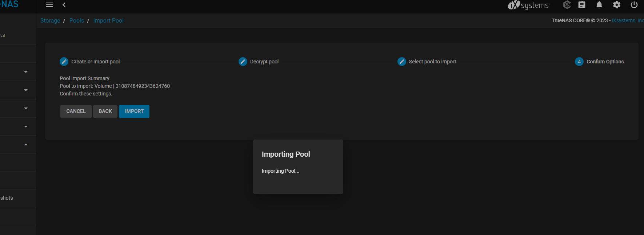Select the Confirm Options step number
This screenshot has width=644, height=235.
pos(579,62)
